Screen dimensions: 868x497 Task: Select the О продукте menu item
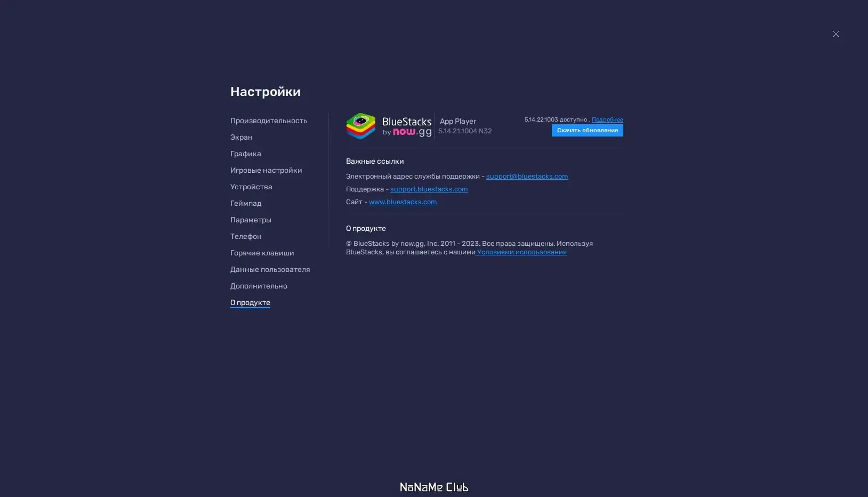pyautogui.click(x=250, y=302)
